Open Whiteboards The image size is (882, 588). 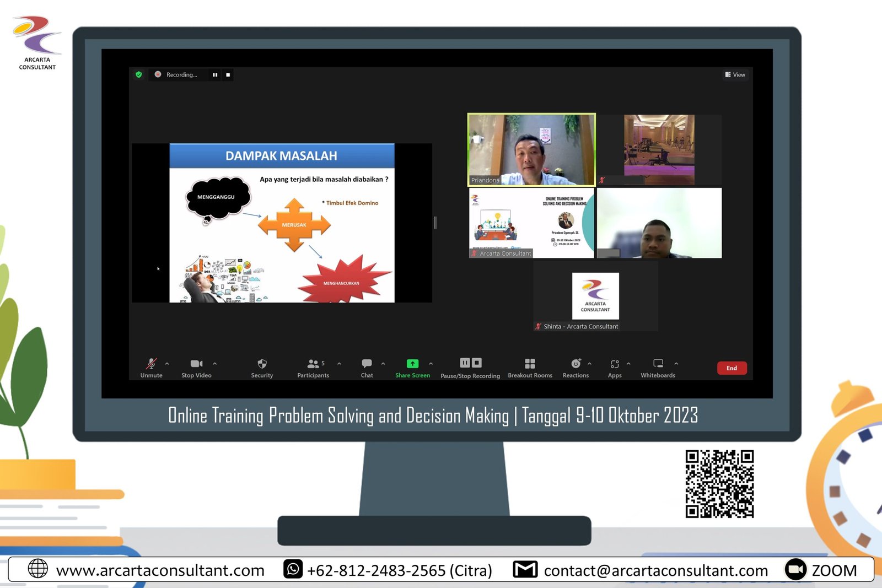click(658, 364)
